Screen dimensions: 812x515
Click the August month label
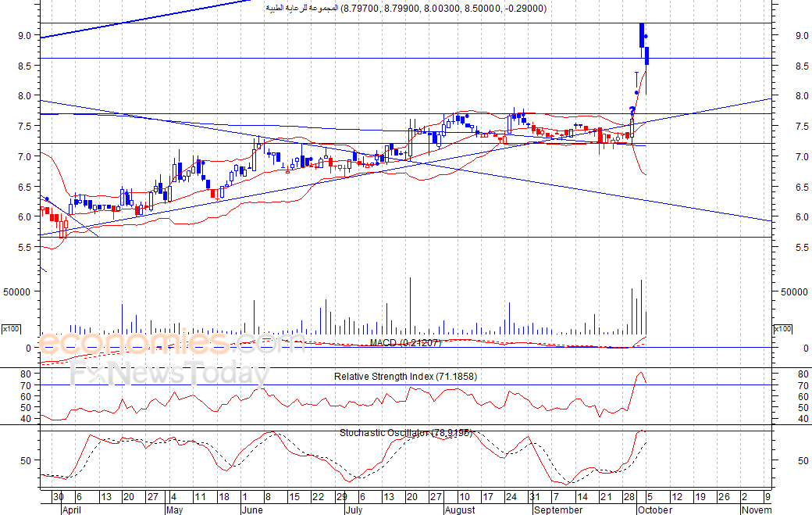point(460,510)
